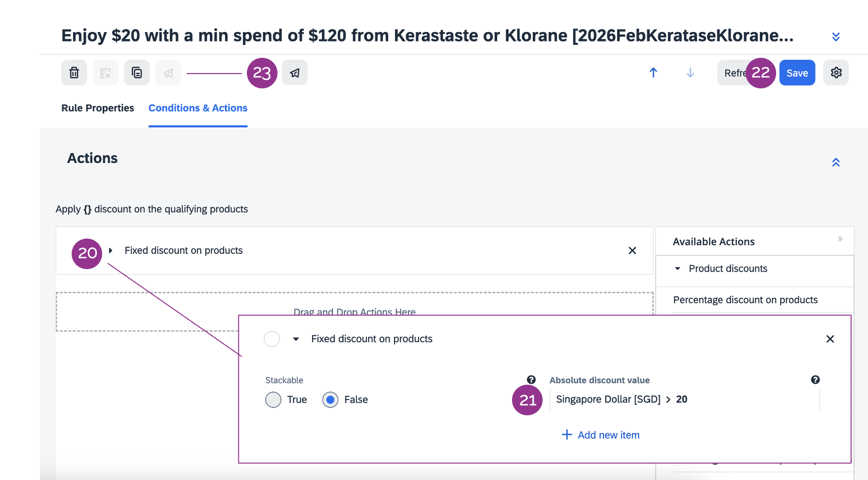Click the copy rule icon

pyautogui.click(x=137, y=73)
